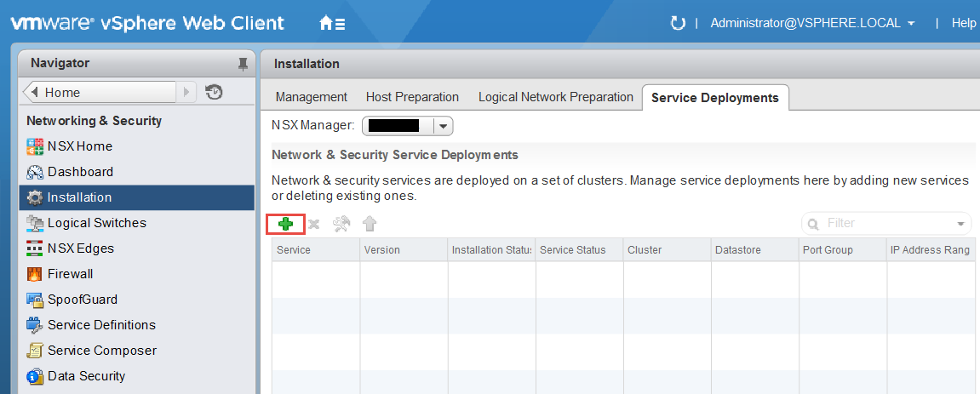Click the delete service X icon
This screenshot has width=980, height=394.
click(x=313, y=224)
